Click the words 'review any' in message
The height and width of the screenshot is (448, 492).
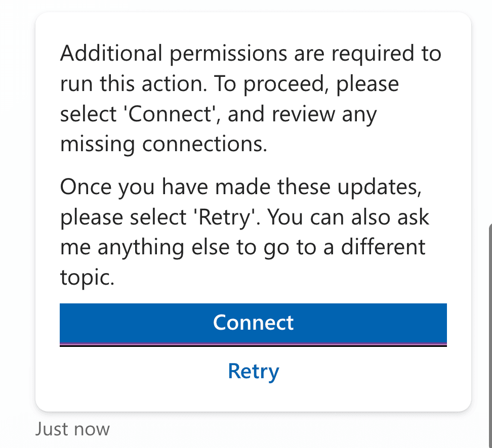[324, 114]
